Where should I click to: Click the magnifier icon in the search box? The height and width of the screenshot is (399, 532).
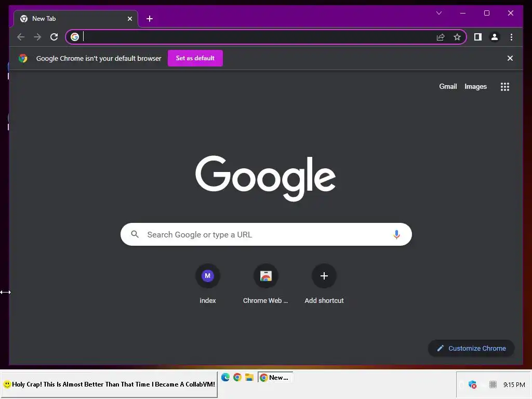[x=135, y=234]
